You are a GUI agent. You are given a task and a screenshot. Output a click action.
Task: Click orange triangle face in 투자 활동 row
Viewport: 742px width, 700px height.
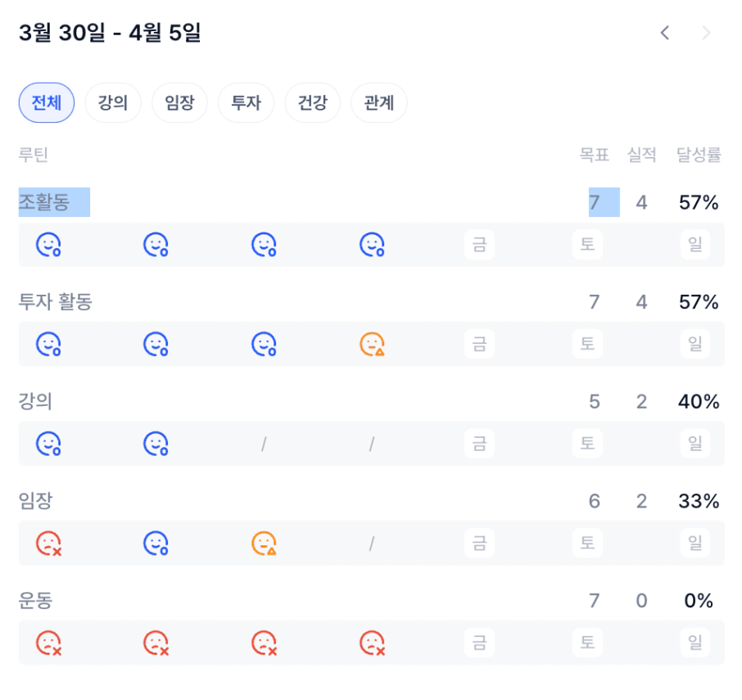click(372, 345)
